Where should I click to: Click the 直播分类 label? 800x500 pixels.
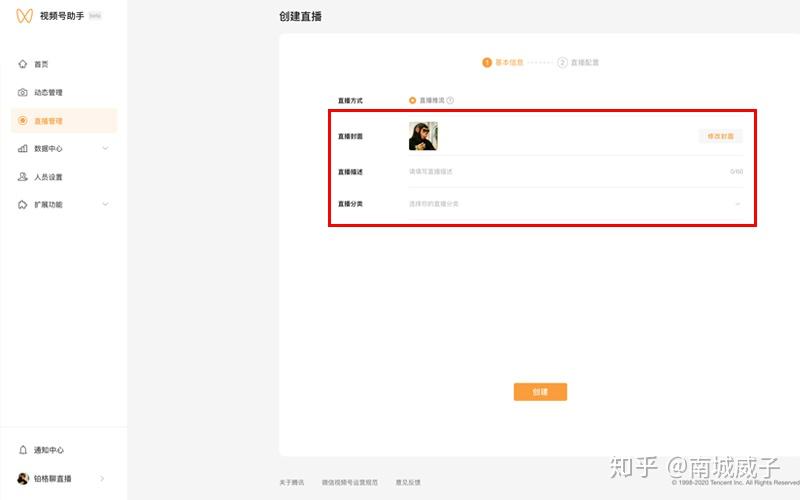click(350, 204)
